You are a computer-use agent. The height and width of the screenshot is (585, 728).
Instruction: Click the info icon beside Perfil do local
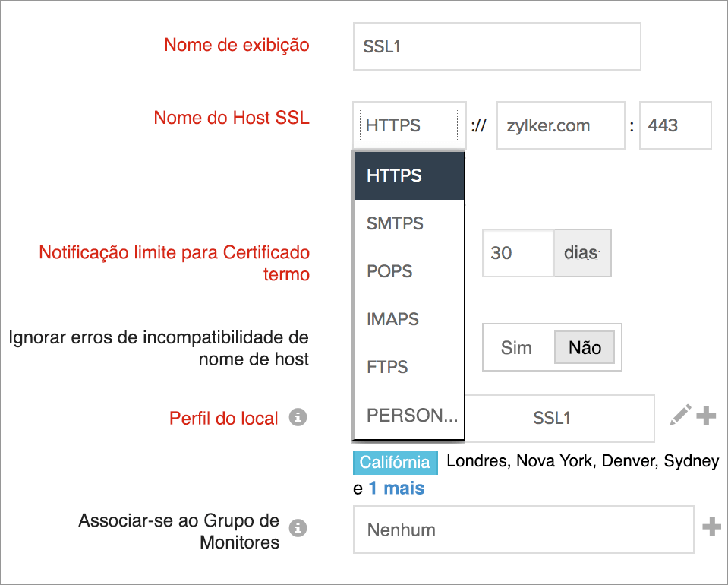[x=299, y=418]
